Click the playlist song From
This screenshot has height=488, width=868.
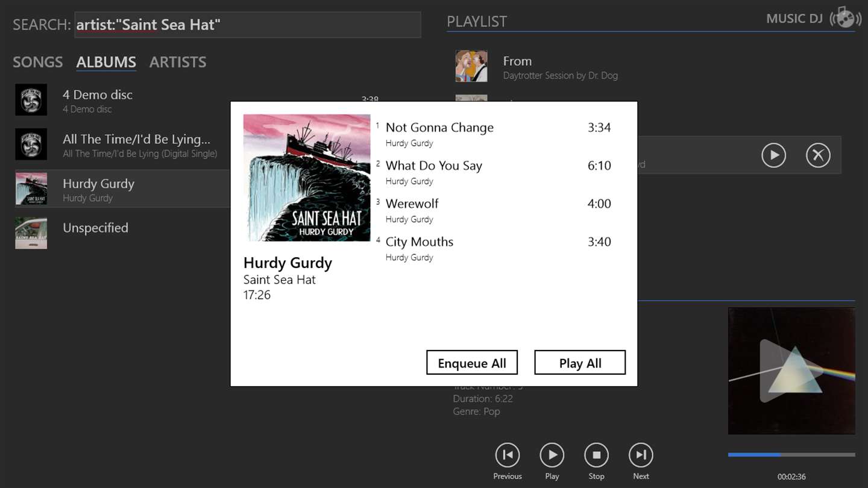pos(517,61)
